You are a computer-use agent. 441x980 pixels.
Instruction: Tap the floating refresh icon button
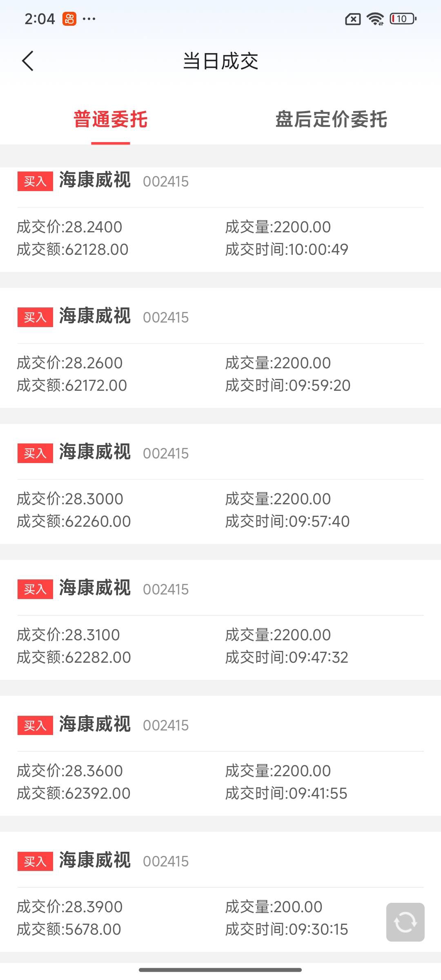(405, 922)
